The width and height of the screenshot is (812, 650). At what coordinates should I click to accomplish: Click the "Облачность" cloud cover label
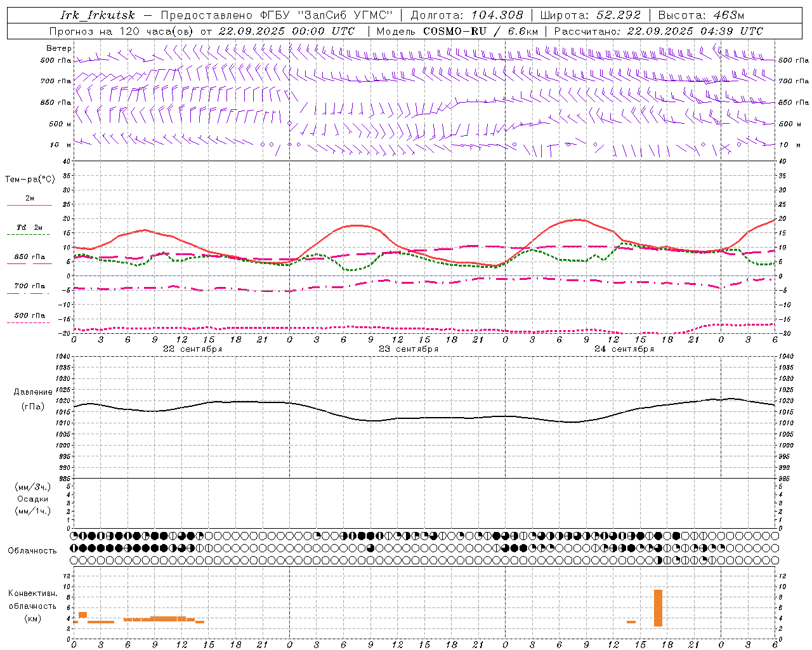coord(32,551)
